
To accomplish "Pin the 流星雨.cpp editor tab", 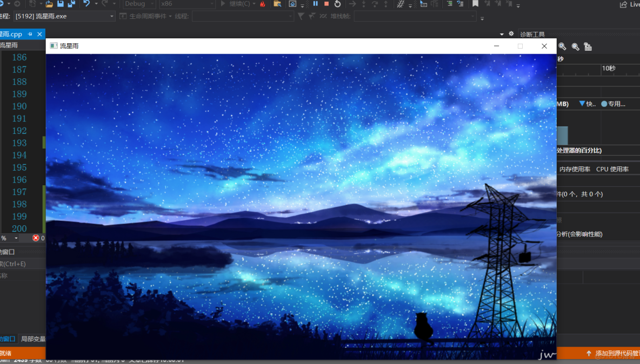I will [x=30, y=34].
